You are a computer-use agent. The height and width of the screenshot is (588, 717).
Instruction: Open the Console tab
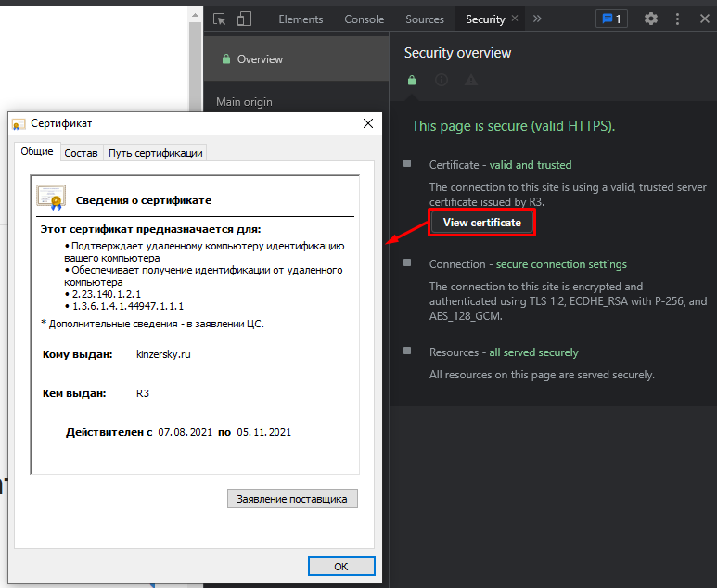pyautogui.click(x=365, y=19)
